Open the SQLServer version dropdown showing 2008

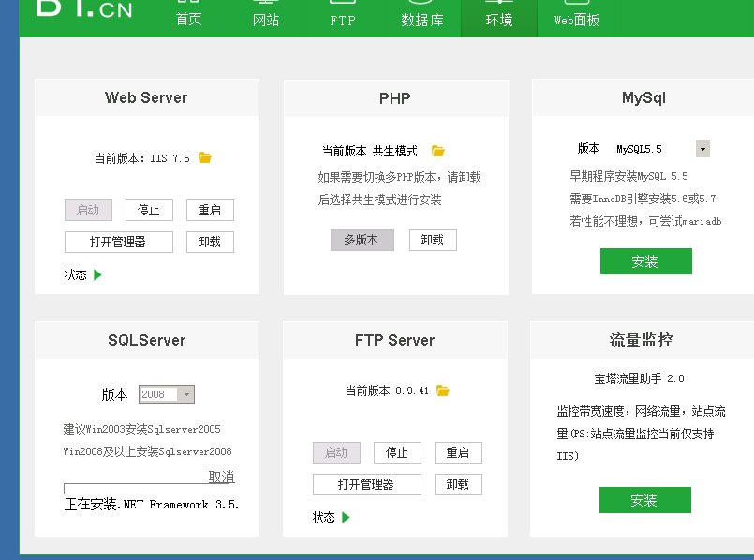click(167, 394)
